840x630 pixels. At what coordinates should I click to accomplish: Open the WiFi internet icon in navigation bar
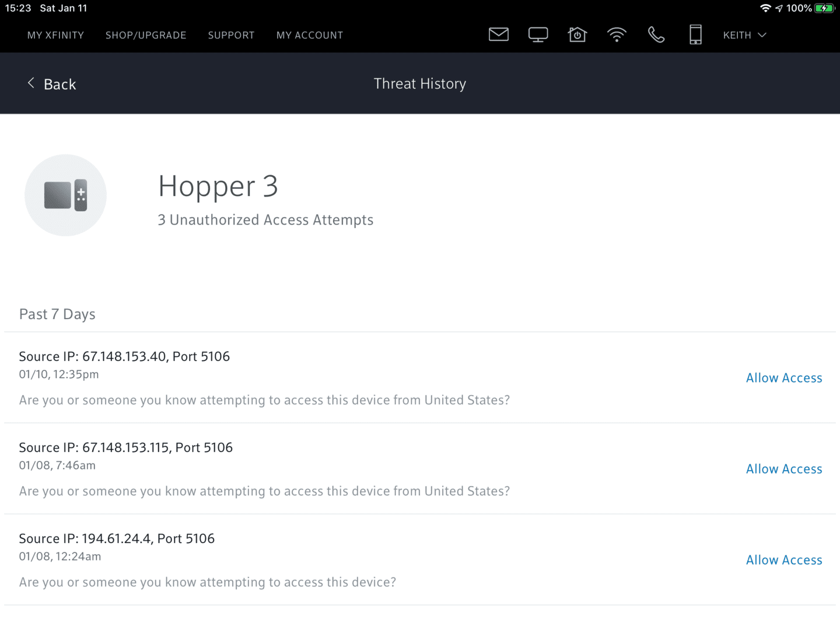[x=617, y=35]
